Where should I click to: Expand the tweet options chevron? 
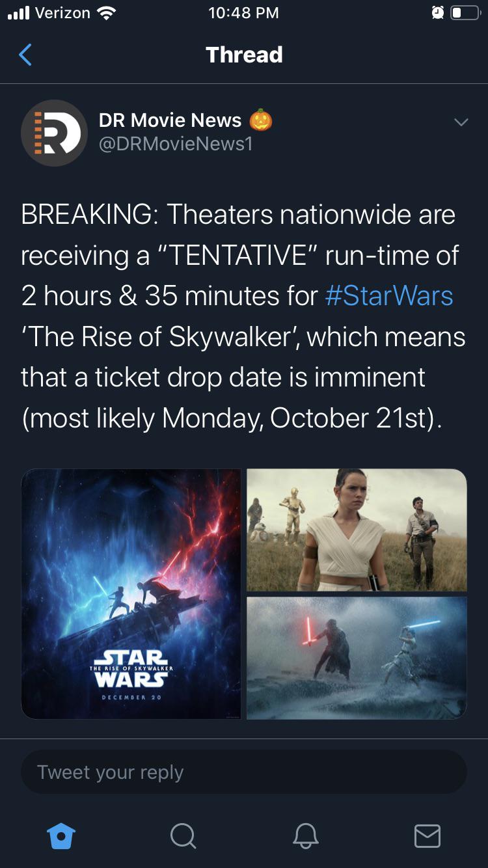pyautogui.click(x=461, y=122)
